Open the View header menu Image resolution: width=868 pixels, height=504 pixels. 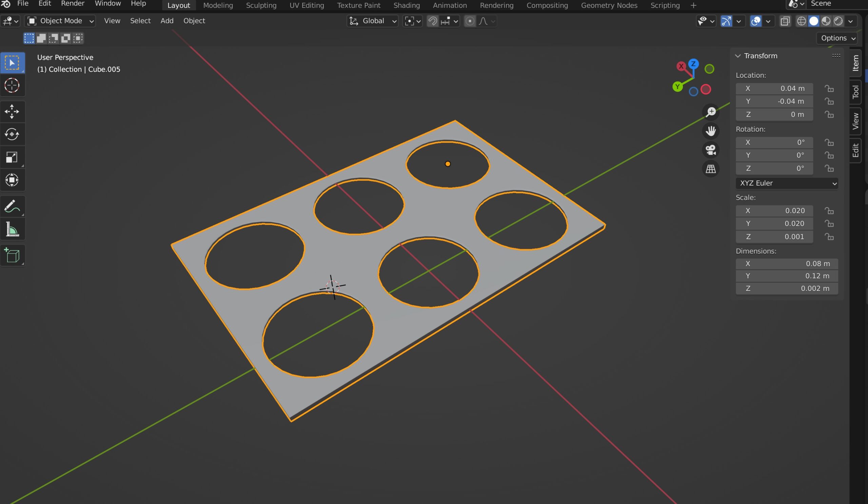coord(112,21)
